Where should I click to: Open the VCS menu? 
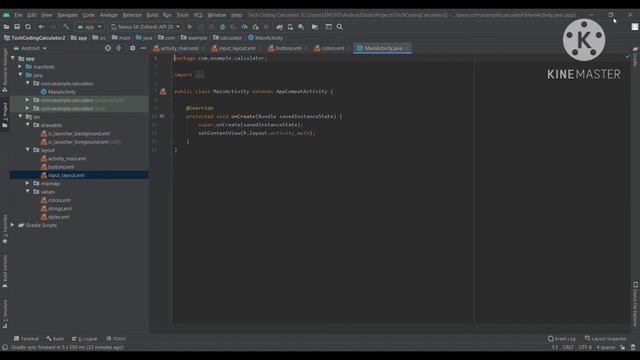[x=198, y=15]
